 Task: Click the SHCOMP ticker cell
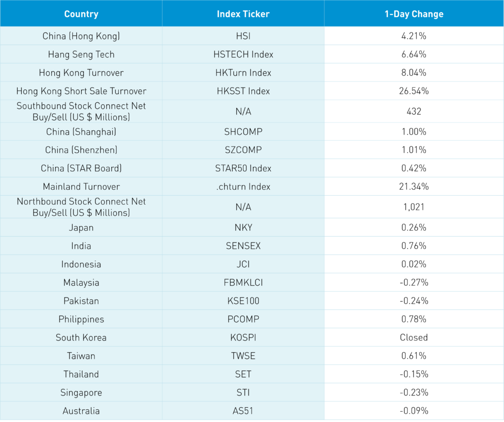243,132
